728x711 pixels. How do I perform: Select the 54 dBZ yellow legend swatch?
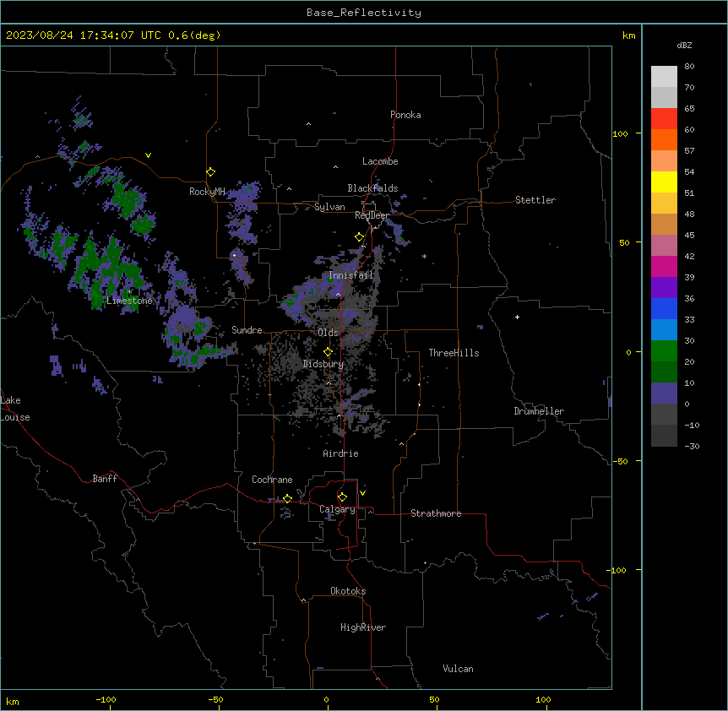click(x=664, y=182)
